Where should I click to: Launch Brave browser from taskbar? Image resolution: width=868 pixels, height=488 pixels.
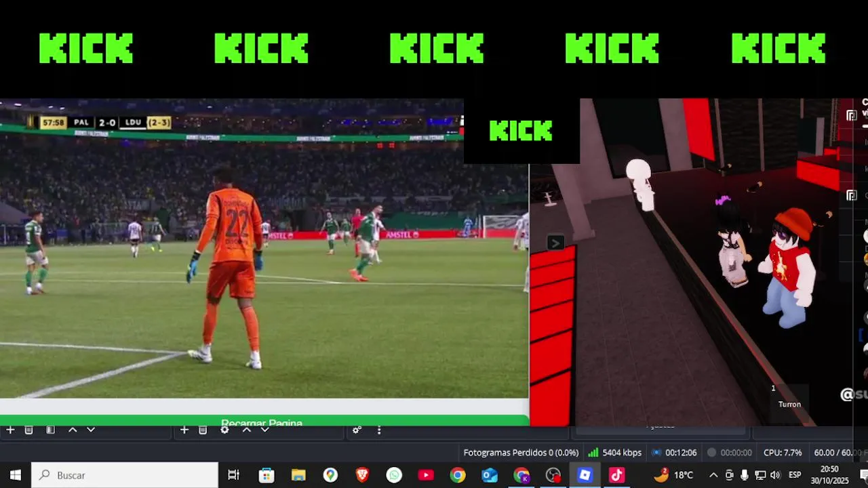point(362,475)
